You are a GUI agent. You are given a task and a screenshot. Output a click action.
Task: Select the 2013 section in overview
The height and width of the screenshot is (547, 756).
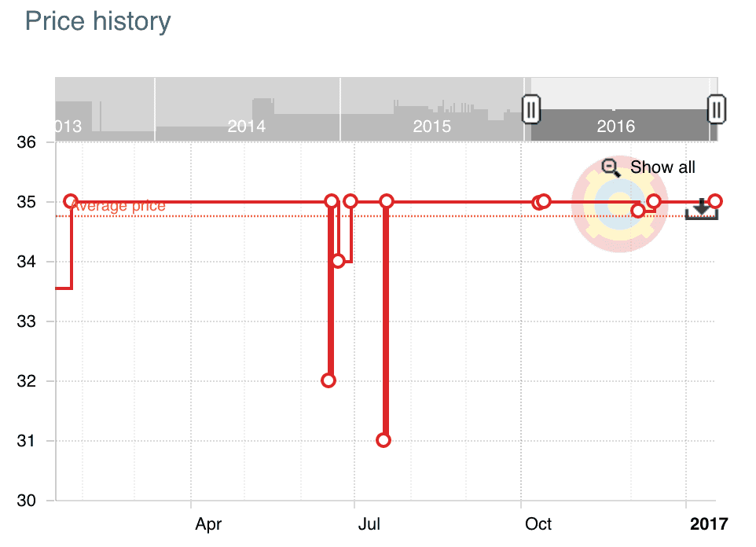tap(105, 109)
